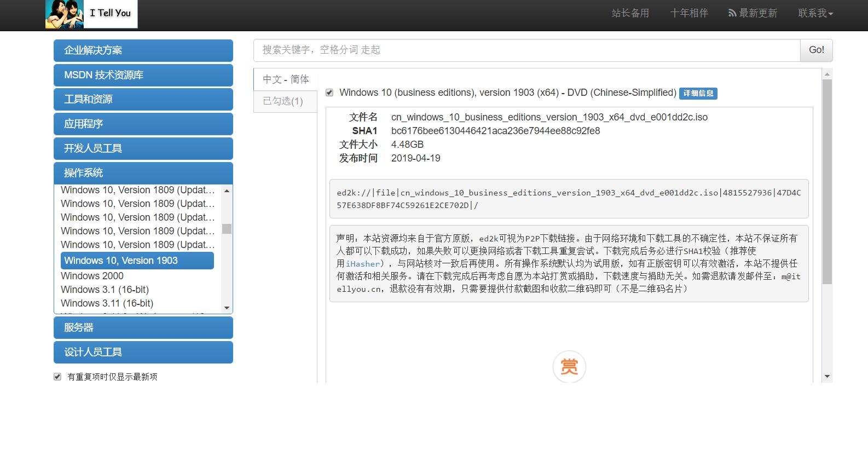Click the OS list scrollbar thumb
Viewport: 868px width, 467px height.
point(227,229)
